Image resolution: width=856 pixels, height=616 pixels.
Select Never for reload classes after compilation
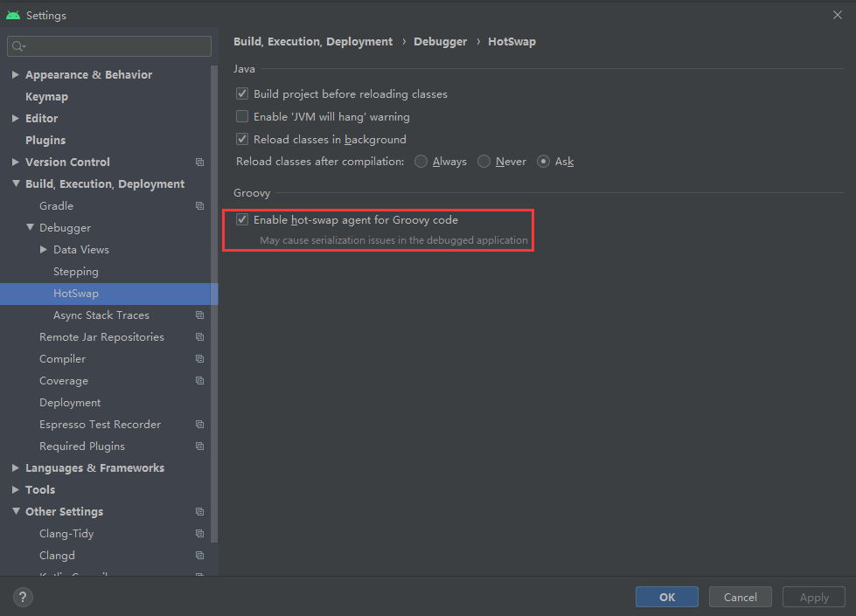pyautogui.click(x=484, y=162)
